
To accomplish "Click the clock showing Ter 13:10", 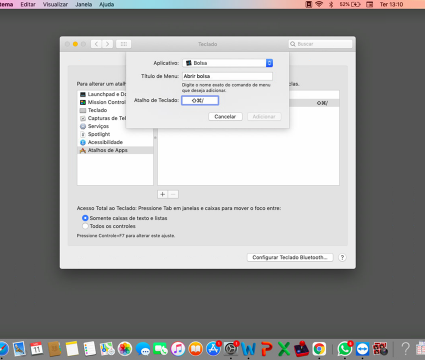I will 391,4.
